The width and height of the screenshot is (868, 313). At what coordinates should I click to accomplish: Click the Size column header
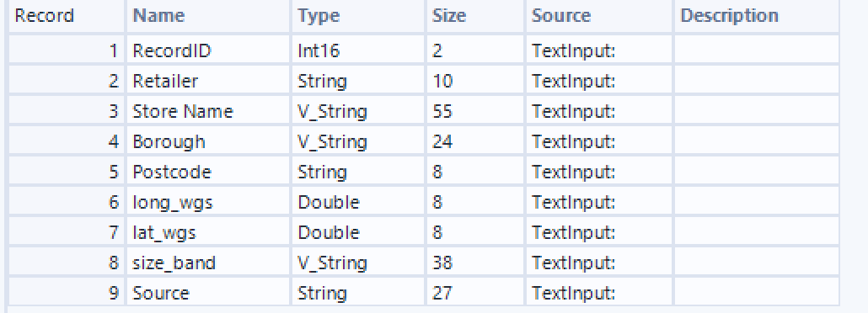point(475,16)
